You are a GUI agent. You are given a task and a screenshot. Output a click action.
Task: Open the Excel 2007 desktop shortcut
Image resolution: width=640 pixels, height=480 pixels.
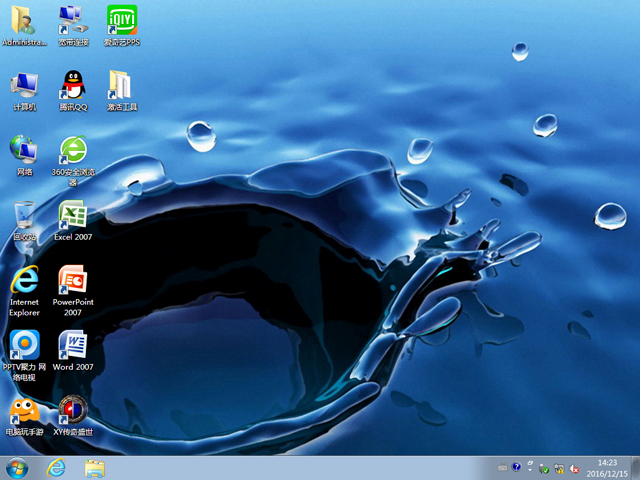pos(72,215)
